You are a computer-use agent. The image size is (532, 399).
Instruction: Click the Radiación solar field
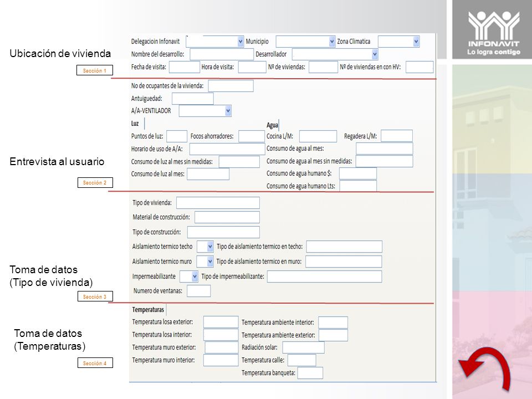pyautogui.click(x=303, y=347)
